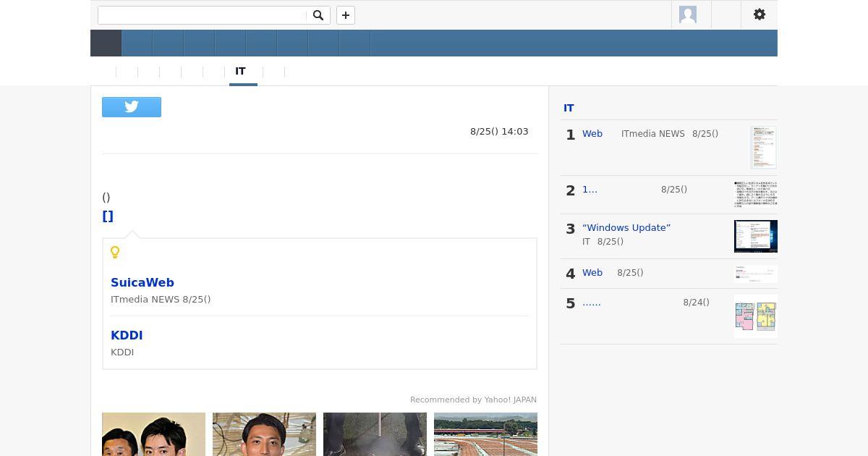Open the “Windows Update” ranking article
This screenshot has width=868, height=456.
pyautogui.click(x=626, y=227)
